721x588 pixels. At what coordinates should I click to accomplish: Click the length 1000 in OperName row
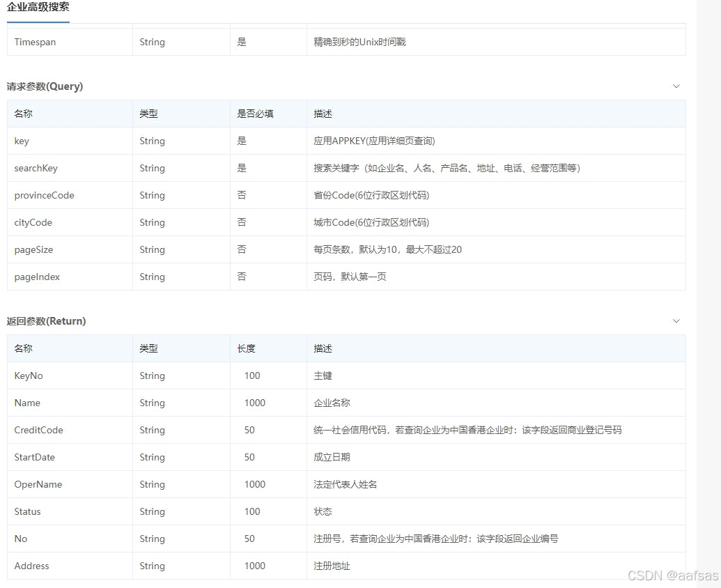255,484
